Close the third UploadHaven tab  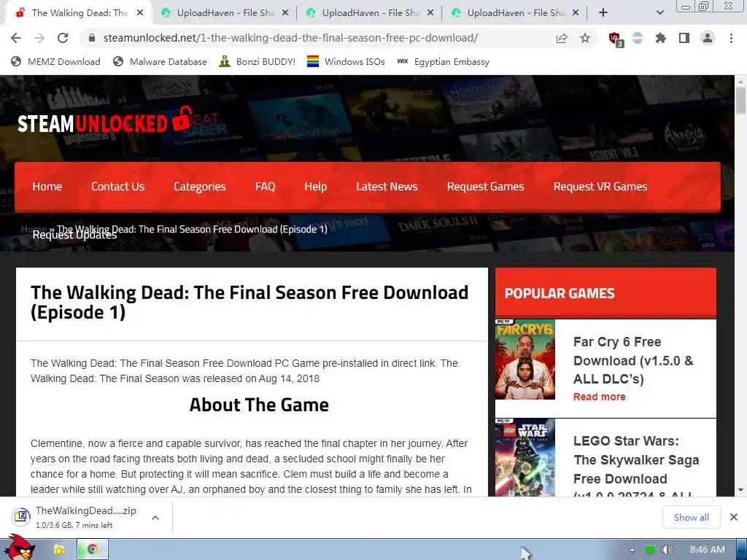[x=576, y=13]
